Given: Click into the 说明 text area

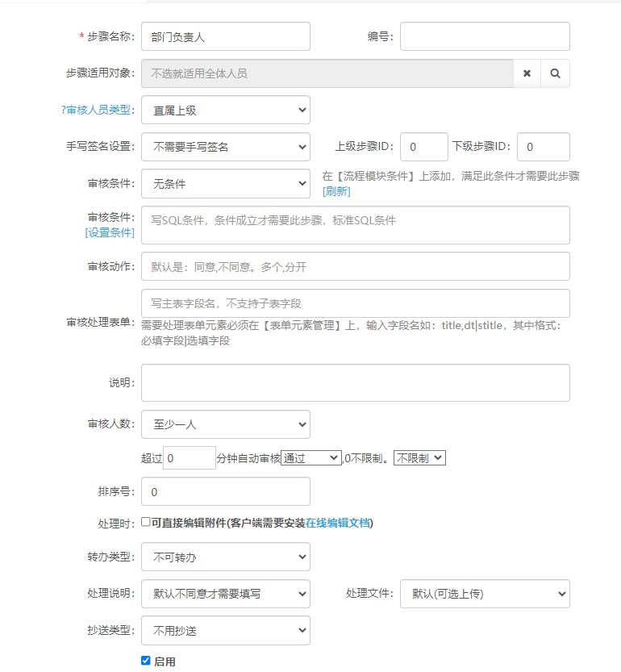Looking at the screenshot, I should click(356, 382).
